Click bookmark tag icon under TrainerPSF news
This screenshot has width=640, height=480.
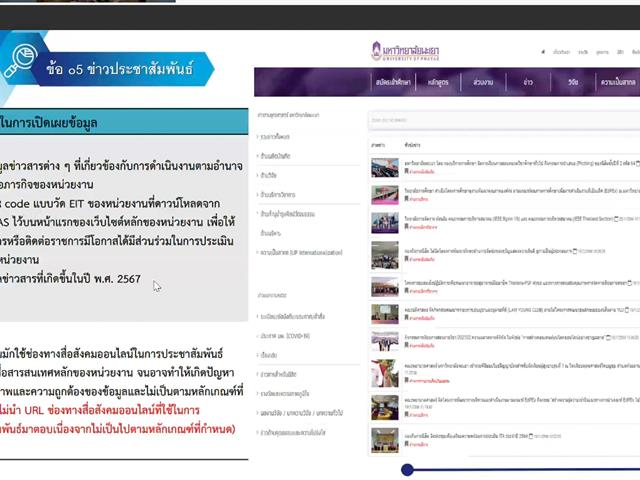click(x=407, y=291)
